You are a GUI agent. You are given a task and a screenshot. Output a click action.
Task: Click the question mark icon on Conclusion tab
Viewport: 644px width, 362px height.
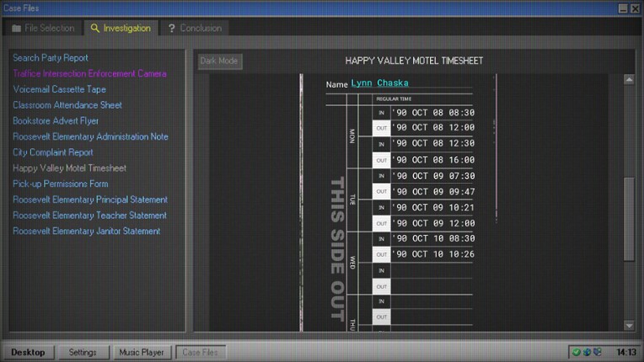click(171, 28)
